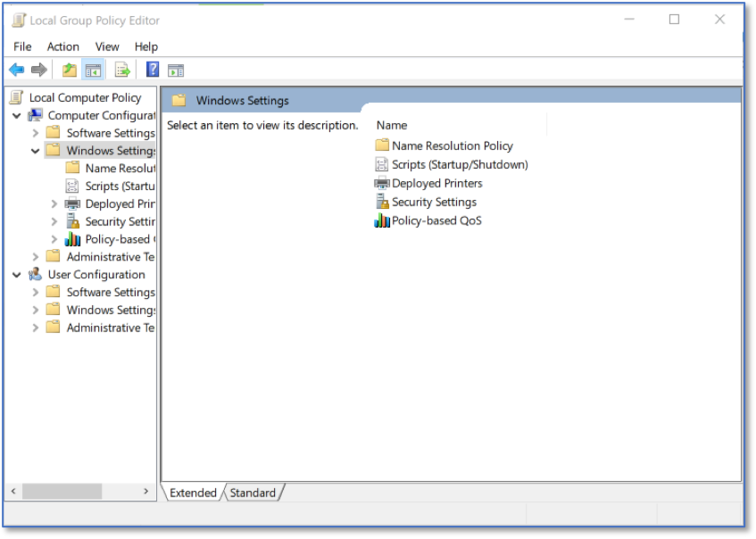Expand Administrative Templates under User Configuration
The height and width of the screenshot is (539, 756).
tap(35, 328)
